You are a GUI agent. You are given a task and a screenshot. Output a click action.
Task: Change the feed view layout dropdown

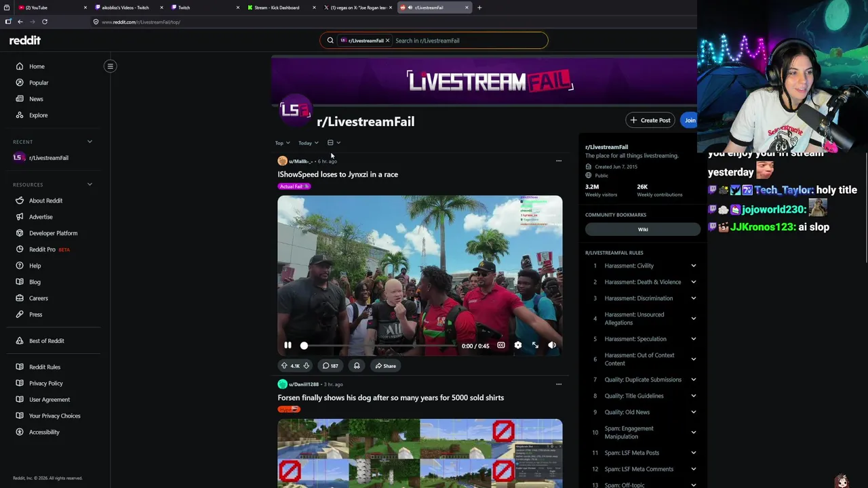point(334,143)
